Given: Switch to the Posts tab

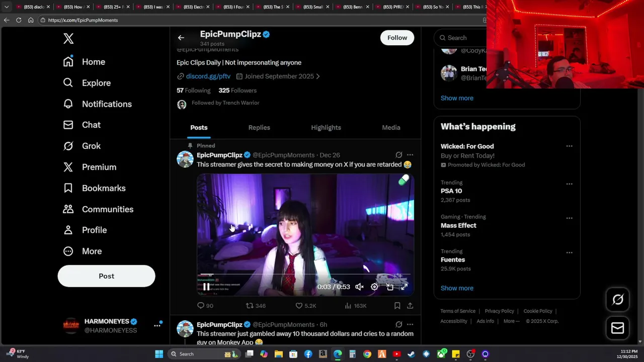Looking at the screenshot, I should point(199,128).
